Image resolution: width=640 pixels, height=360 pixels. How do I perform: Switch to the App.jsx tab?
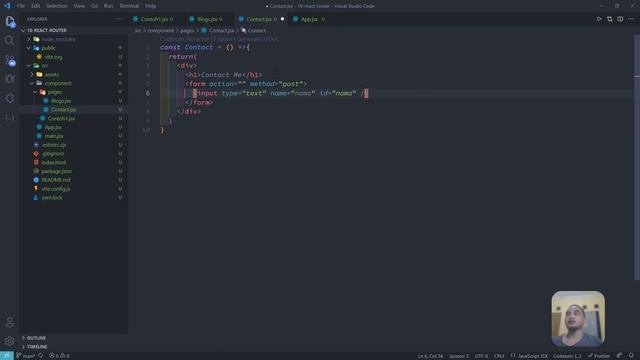click(309, 19)
